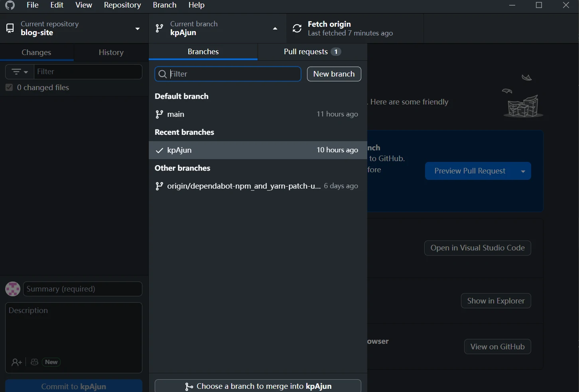Screen dimensions: 579x392
Task: Click 'Last fetched 7 minutes ago' text
Action: (x=350, y=33)
